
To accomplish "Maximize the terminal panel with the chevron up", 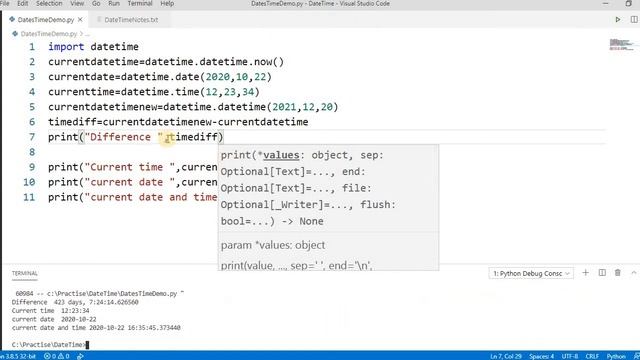I will pos(633,273).
